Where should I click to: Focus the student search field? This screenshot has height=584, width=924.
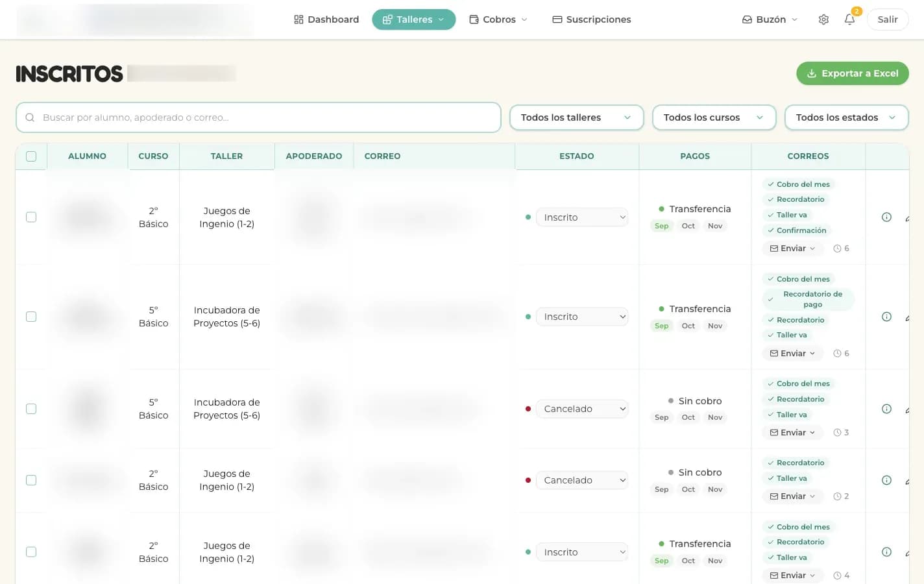pyautogui.click(x=258, y=117)
